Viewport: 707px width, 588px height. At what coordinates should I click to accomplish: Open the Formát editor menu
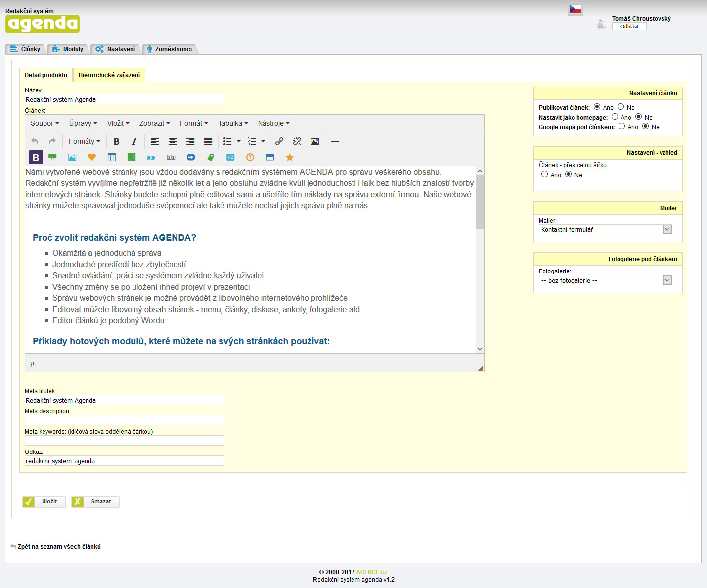[194, 123]
